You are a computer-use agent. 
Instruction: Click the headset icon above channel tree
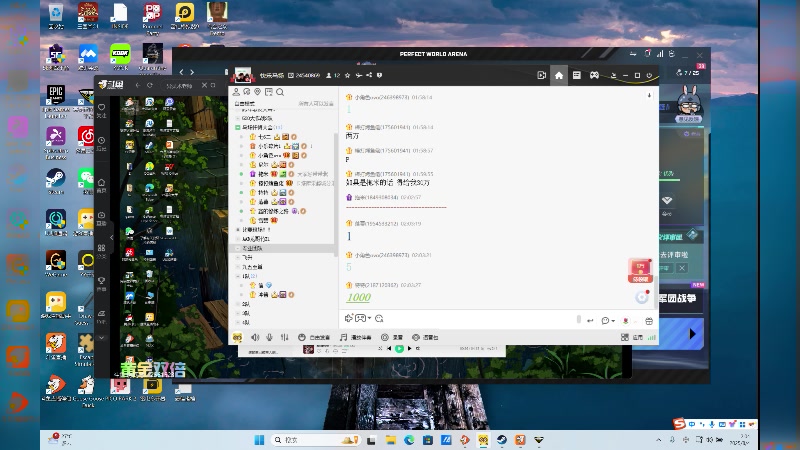click(247, 92)
